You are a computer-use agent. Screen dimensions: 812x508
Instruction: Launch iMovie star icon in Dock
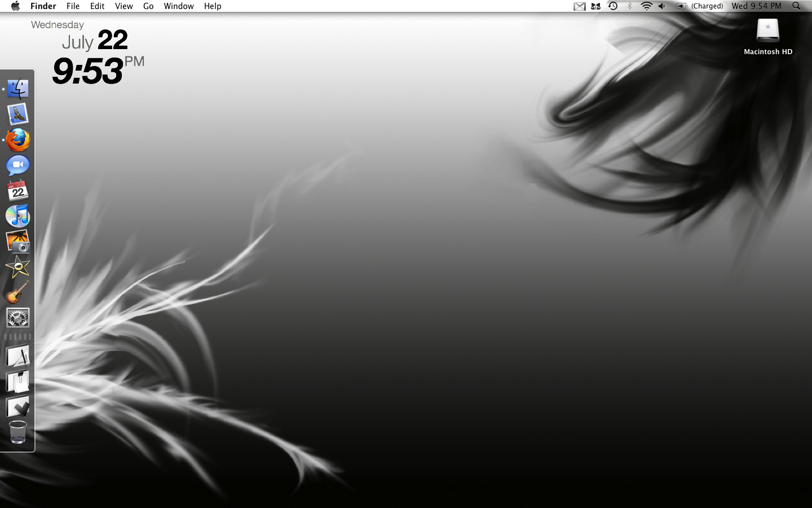(18, 266)
